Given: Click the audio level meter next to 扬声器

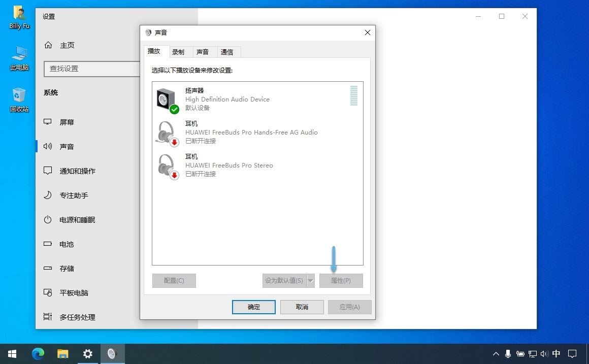Looking at the screenshot, I should pos(353,96).
